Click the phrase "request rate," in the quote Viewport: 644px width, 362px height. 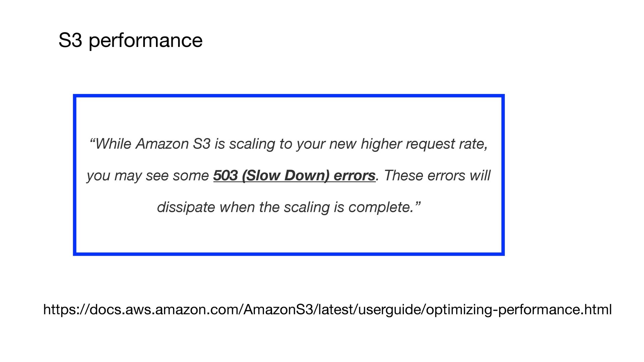tap(447, 144)
